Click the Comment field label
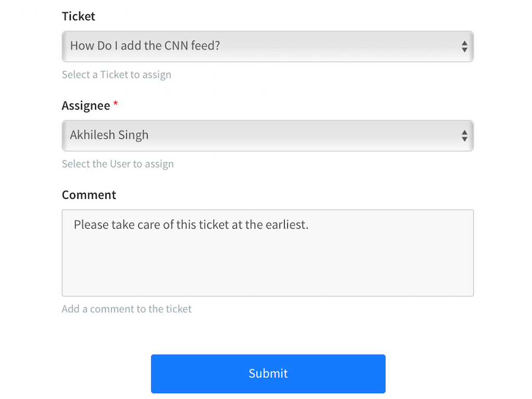Screen dimensions: 532x399 pyautogui.click(x=89, y=195)
